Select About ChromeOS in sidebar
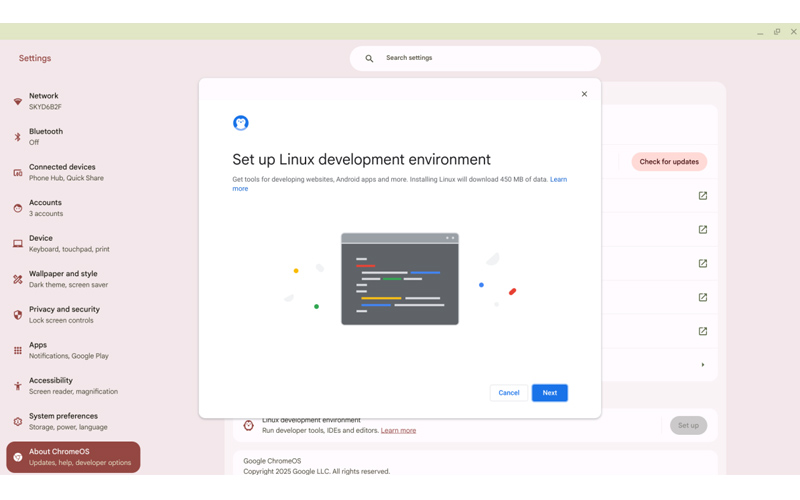Screen dimensions: 800x500 [73, 457]
